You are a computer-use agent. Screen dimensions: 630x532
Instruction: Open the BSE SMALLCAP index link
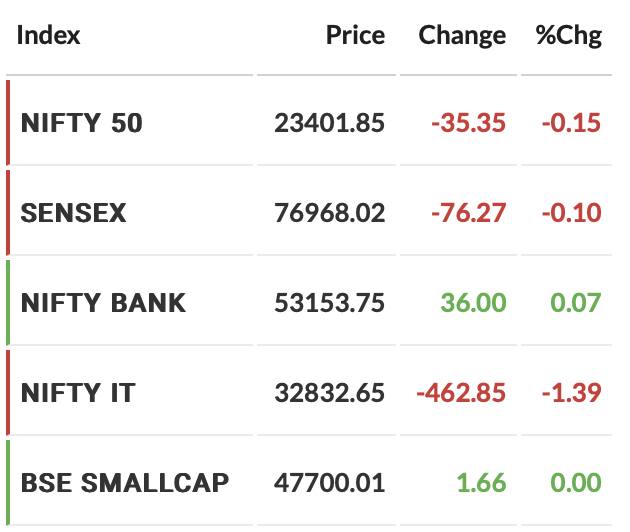(125, 483)
